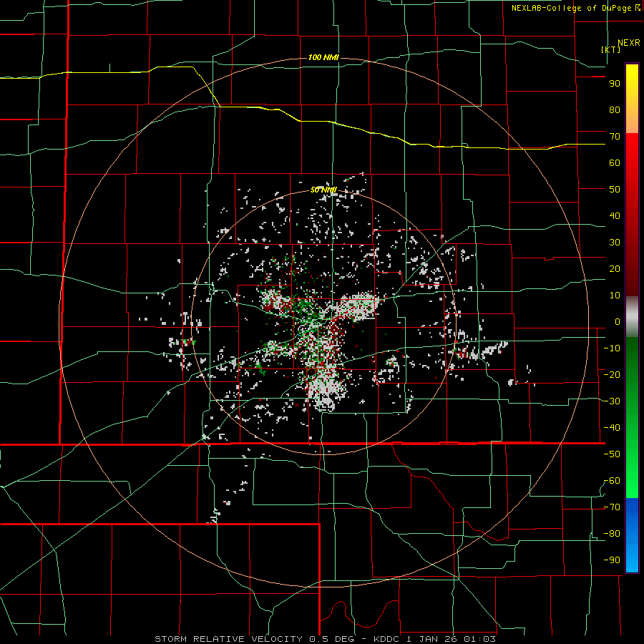Image resolution: width=644 pixels, height=644 pixels.
Task: Click the 30 value on velocity scale
Action: [615, 243]
